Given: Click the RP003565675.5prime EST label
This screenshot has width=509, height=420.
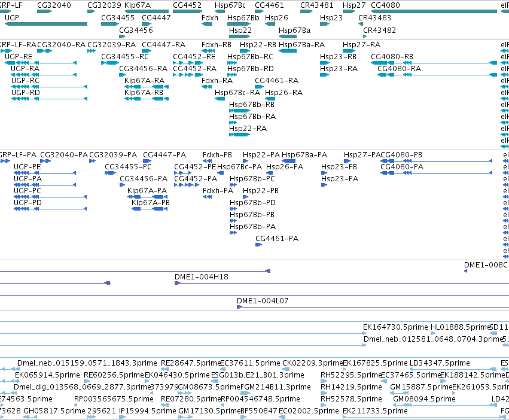Looking at the screenshot, I should point(114,399).
